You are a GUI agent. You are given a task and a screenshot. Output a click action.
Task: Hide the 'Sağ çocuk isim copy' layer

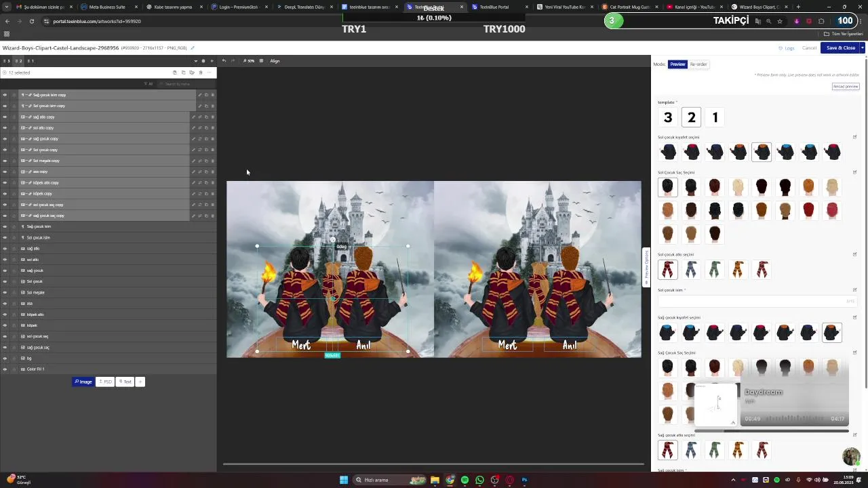pos(5,95)
